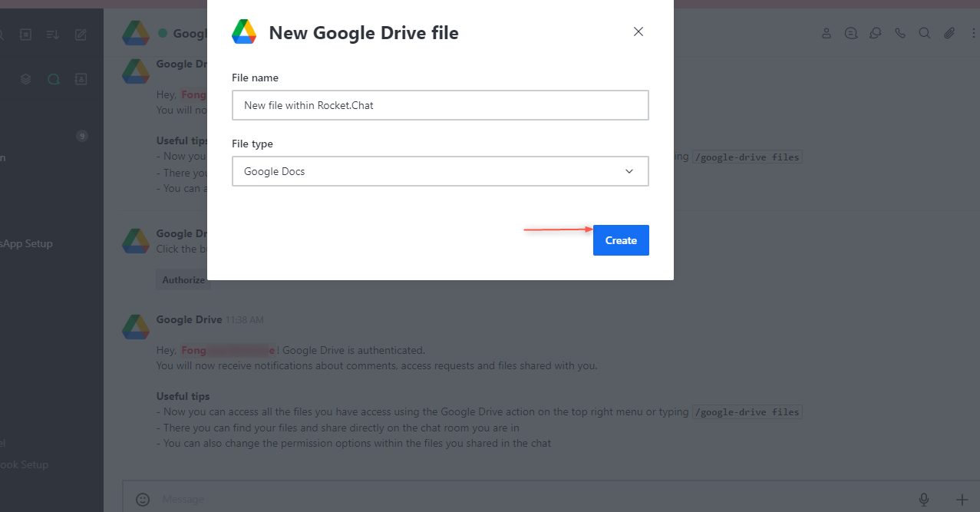Click the /google-drive files code in the upper message
Viewport: 980px width, 512px height.
coord(747,157)
